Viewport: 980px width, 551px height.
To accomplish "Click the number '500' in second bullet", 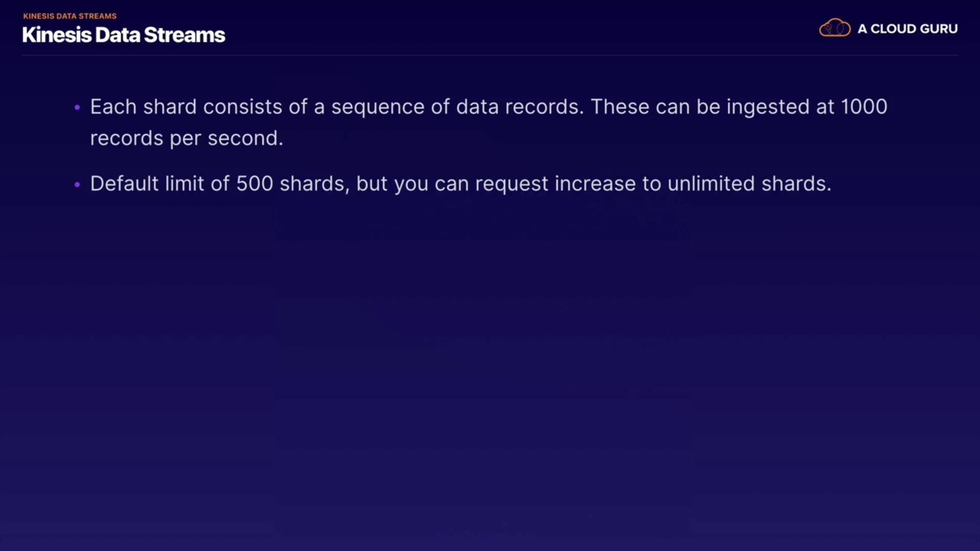I will [x=254, y=184].
